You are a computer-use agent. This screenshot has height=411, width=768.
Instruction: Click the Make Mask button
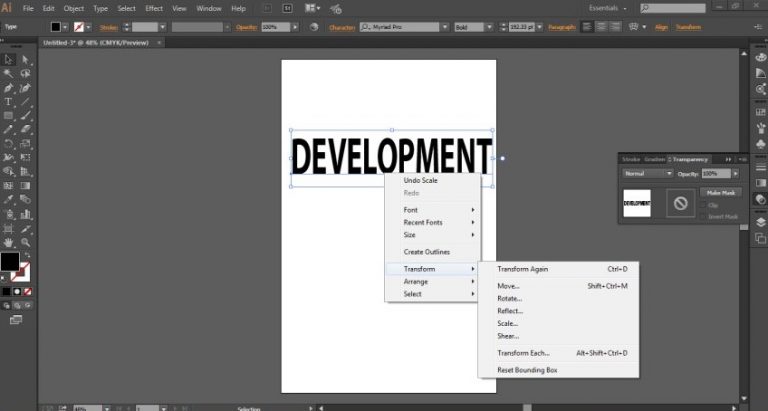[720, 193]
